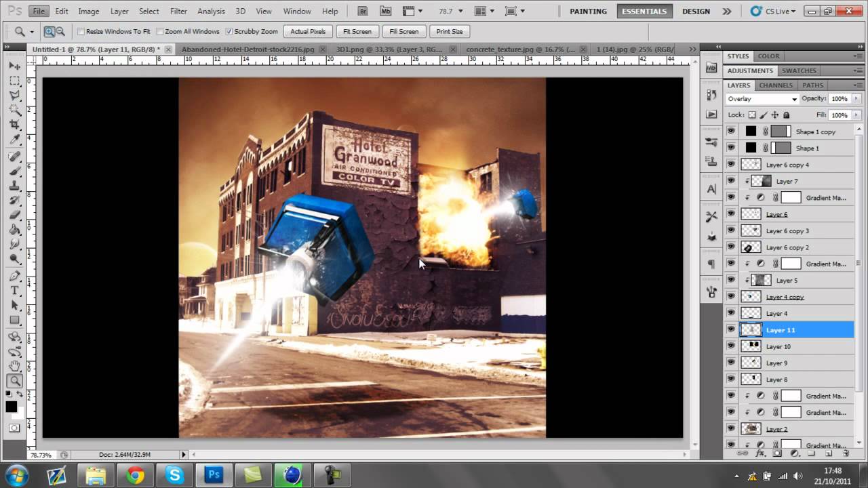Open the status bar info arrow menu
This screenshot has height=488, width=868.
pos(183,454)
